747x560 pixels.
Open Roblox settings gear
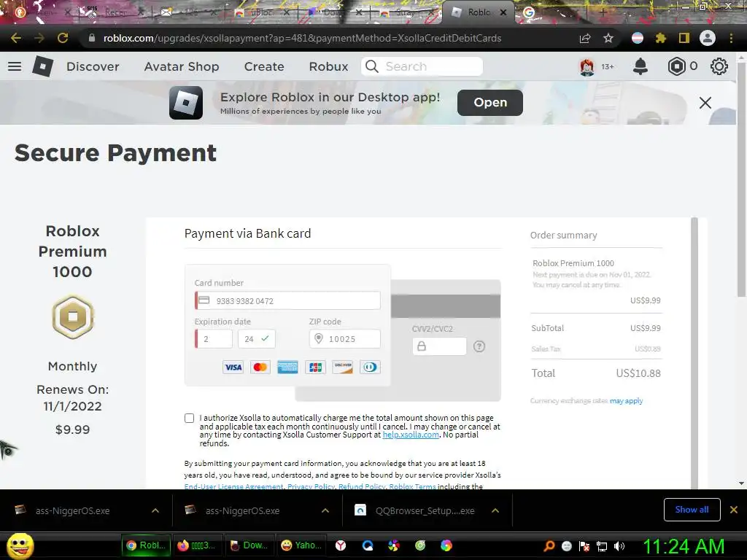click(719, 66)
